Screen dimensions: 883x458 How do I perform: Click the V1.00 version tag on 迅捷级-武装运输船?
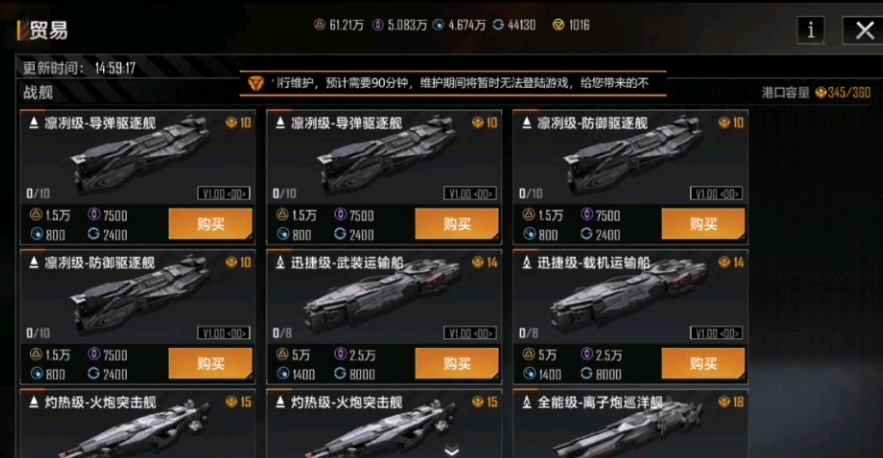(x=470, y=333)
